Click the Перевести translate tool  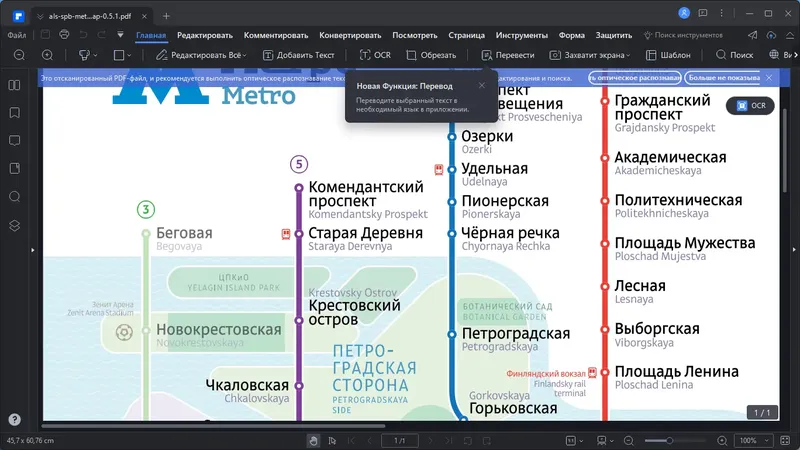508,55
